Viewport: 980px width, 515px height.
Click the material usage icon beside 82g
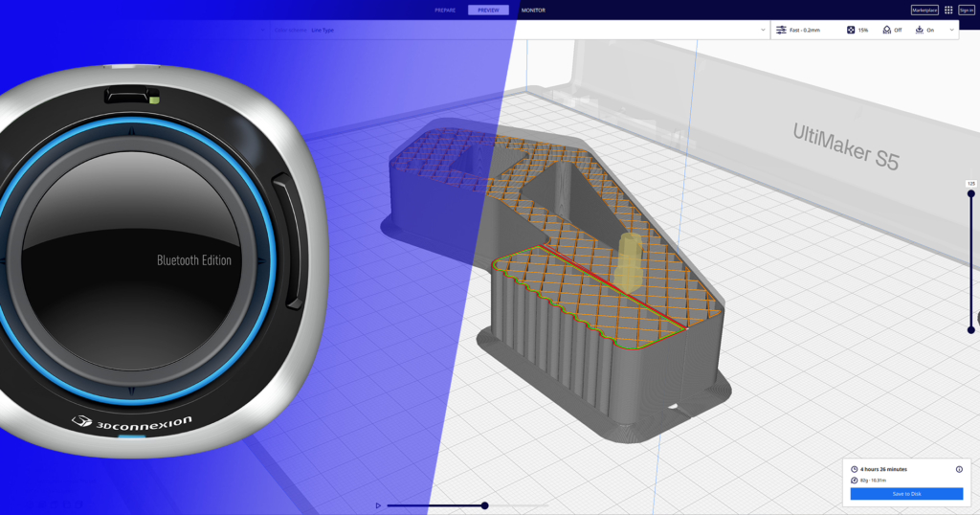click(x=855, y=480)
